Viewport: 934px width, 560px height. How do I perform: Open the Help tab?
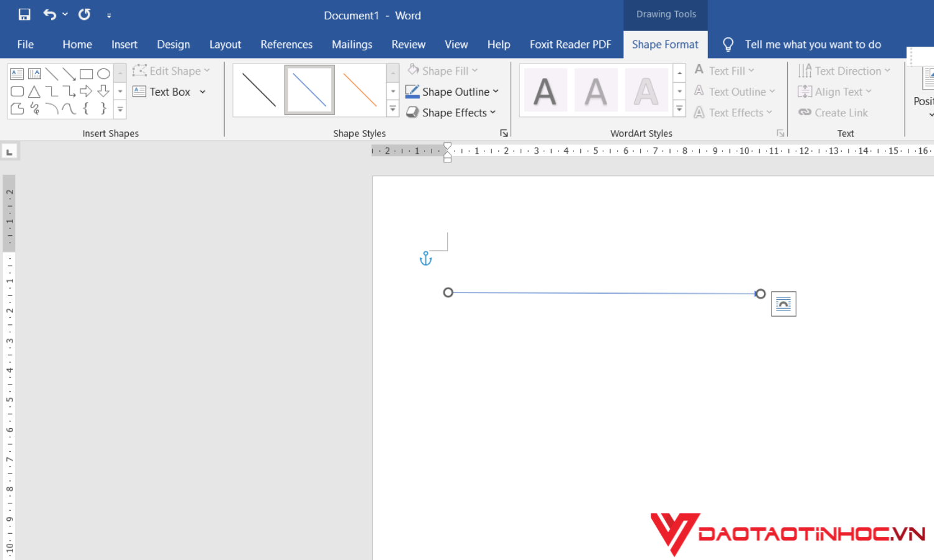[x=499, y=44]
